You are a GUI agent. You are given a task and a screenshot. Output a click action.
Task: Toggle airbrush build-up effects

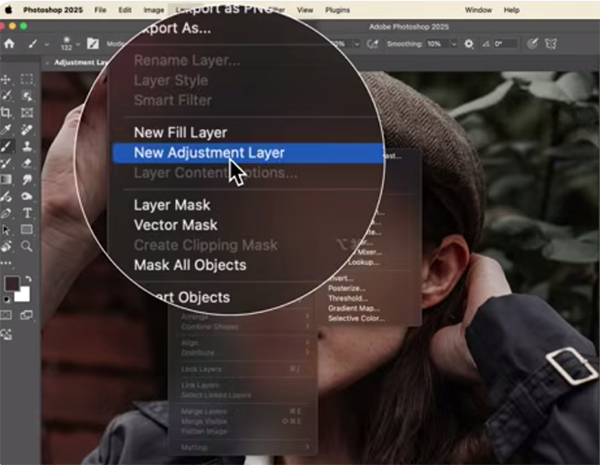tap(372, 44)
